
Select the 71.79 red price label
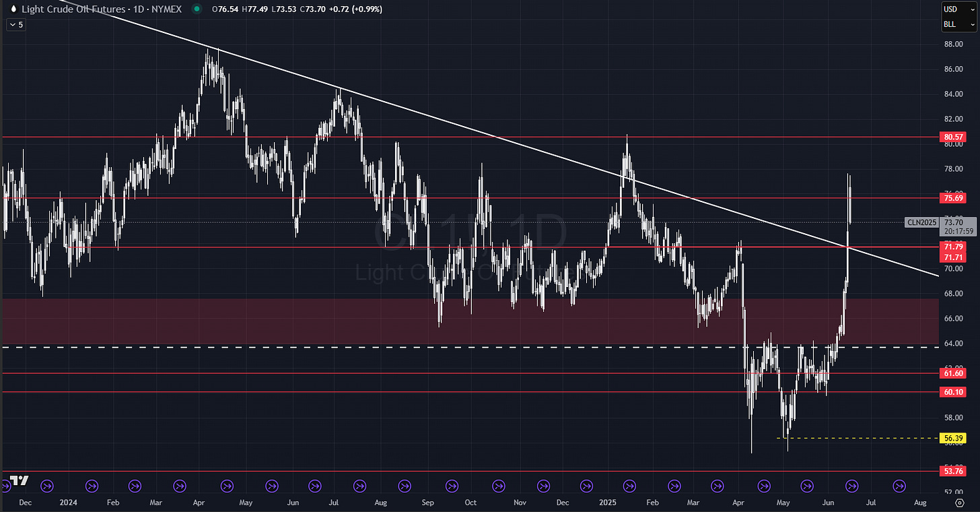(954, 247)
